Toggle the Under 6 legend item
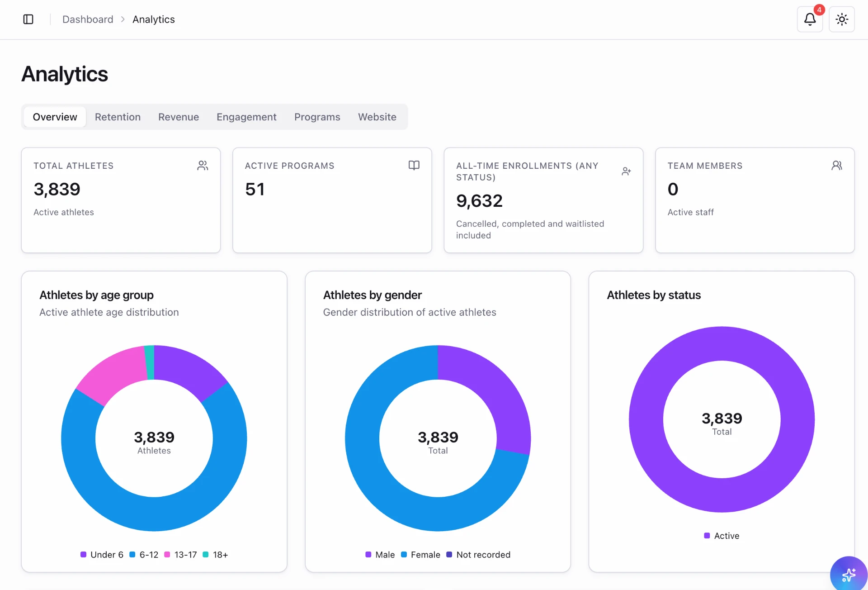The width and height of the screenshot is (868, 590). click(x=102, y=555)
